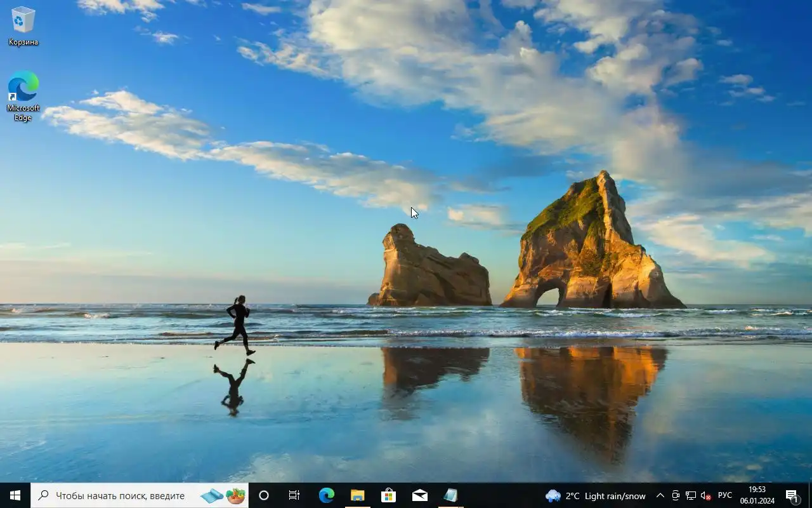
Task: Open the Mail app from taskbar
Action: point(419,495)
